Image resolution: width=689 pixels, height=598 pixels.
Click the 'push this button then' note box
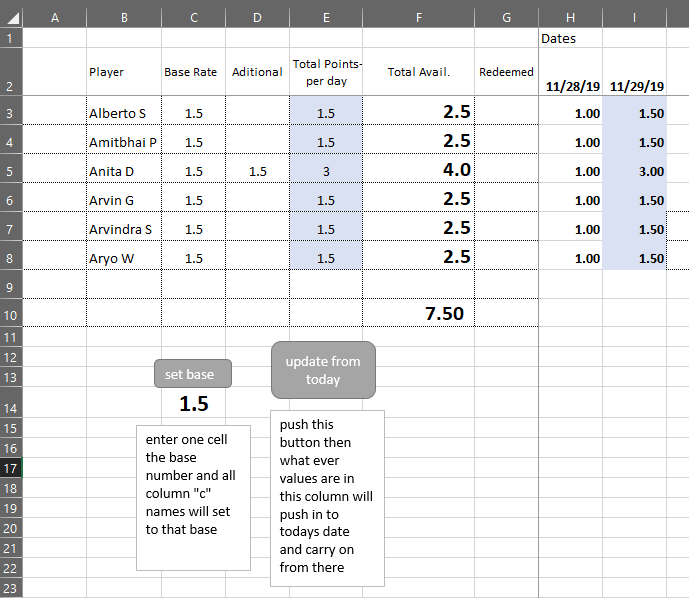click(327, 498)
